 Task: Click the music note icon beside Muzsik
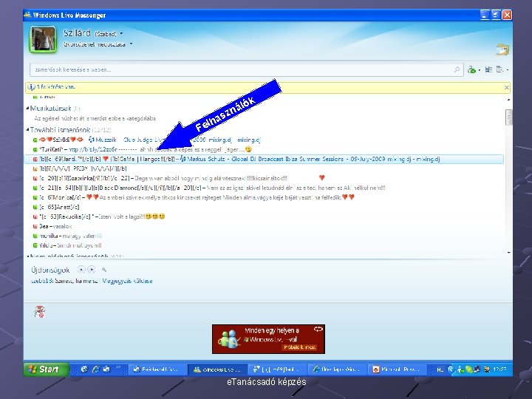(92, 140)
